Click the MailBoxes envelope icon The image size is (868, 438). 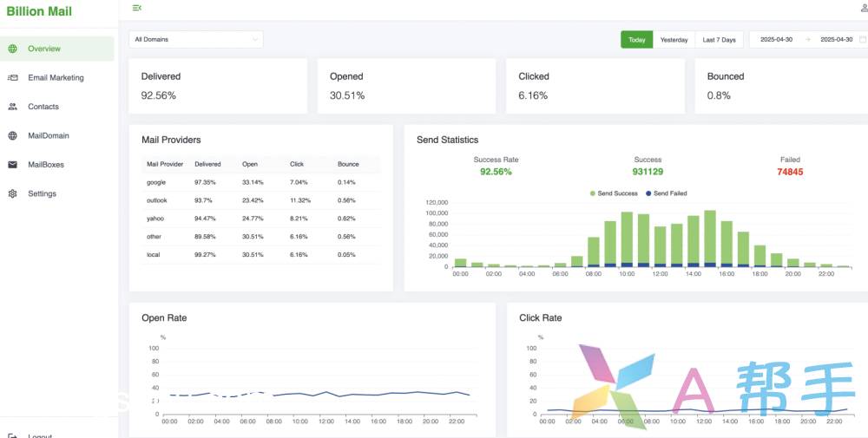coord(12,165)
